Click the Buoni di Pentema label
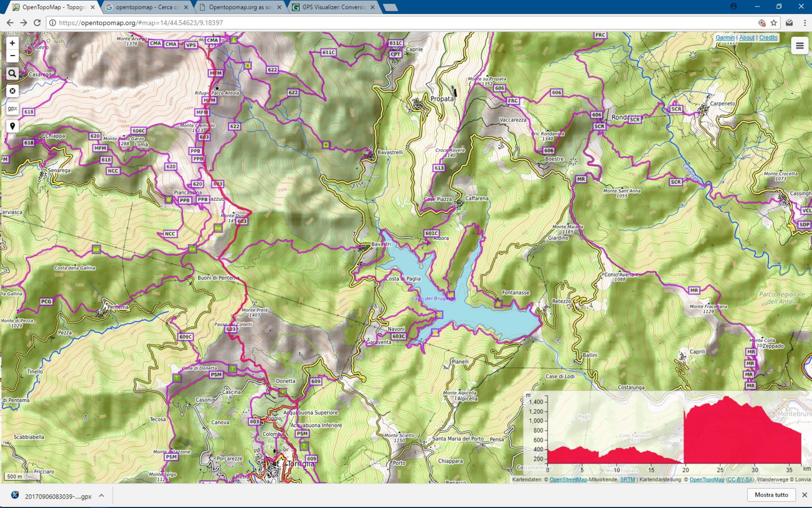The height and width of the screenshot is (508, 812). tap(218, 278)
